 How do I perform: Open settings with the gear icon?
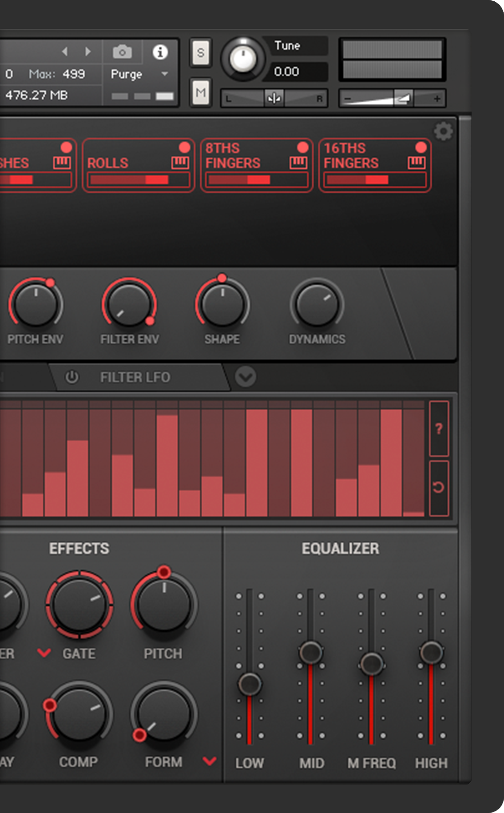tap(443, 132)
